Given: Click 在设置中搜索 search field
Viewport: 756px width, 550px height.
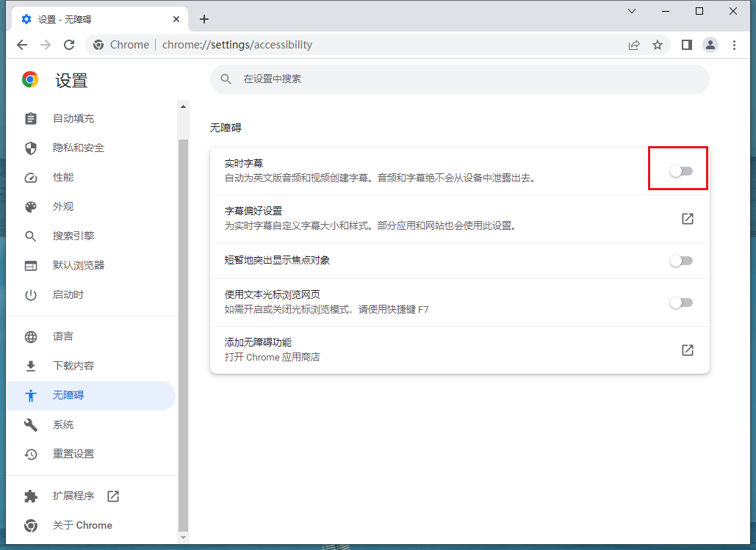Looking at the screenshot, I should point(459,79).
